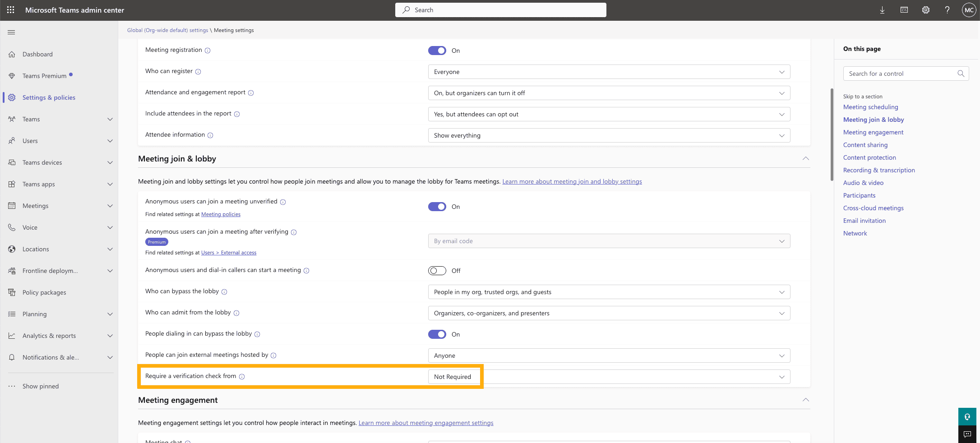Click Show pinned in sidebar
This screenshot has height=443, width=980.
click(x=41, y=386)
